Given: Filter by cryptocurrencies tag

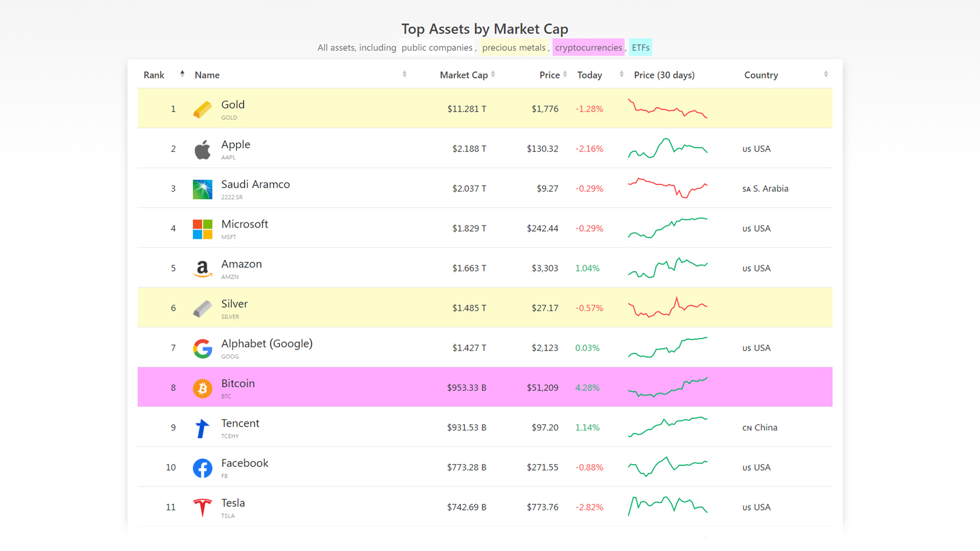Looking at the screenshot, I should (x=589, y=47).
